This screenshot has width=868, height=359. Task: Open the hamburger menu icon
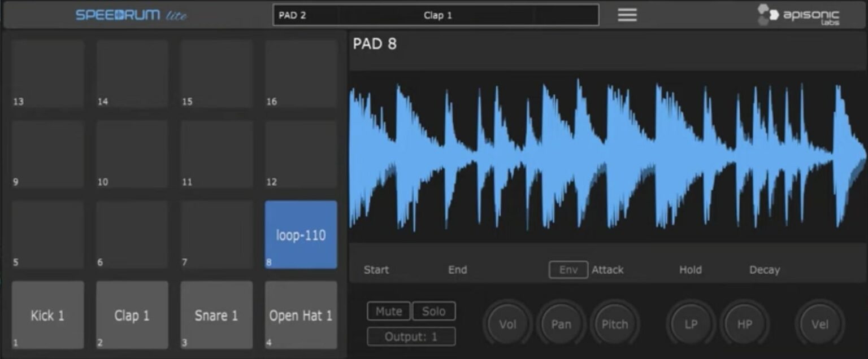pyautogui.click(x=627, y=15)
